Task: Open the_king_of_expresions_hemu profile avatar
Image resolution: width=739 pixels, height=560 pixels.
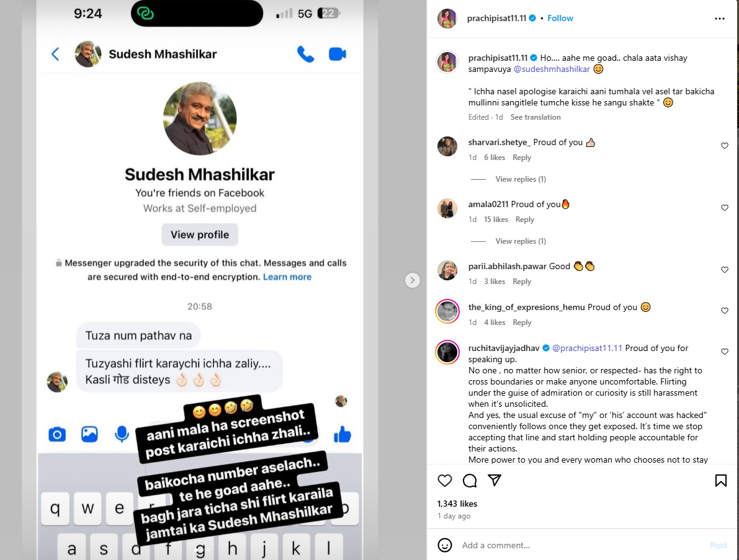Action: [447, 311]
